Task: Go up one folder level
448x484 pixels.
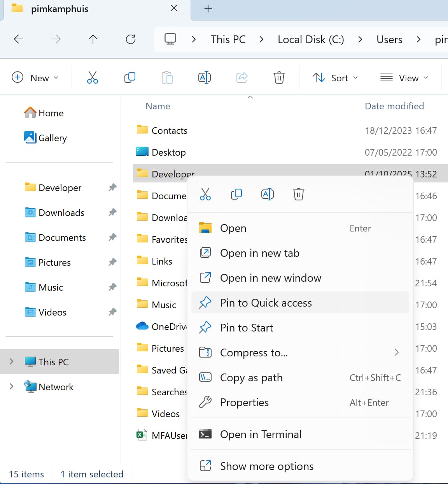Action: click(93, 39)
